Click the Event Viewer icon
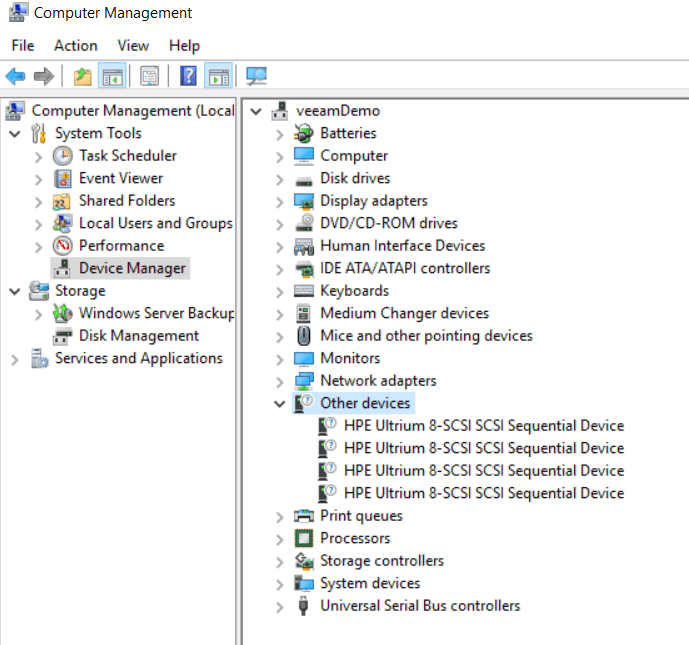Screen dimensions: 689x645 pos(62,178)
